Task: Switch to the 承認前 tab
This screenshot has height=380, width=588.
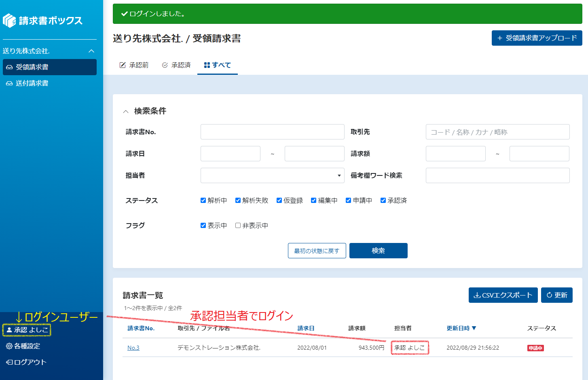Action: [134, 65]
